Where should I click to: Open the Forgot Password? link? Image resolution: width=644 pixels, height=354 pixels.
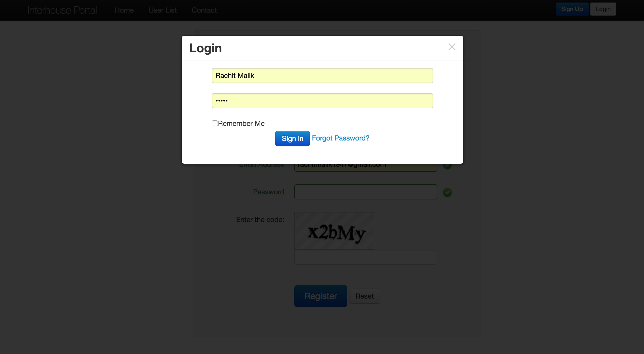(x=341, y=138)
